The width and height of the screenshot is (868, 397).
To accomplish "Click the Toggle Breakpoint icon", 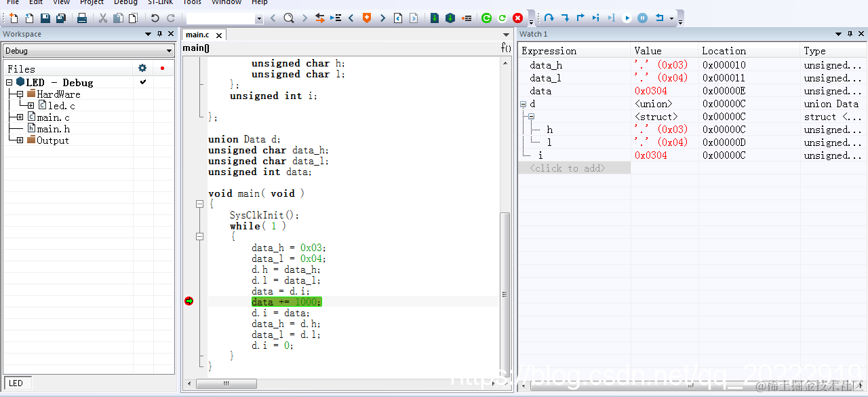I will click(x=467, y=18).
